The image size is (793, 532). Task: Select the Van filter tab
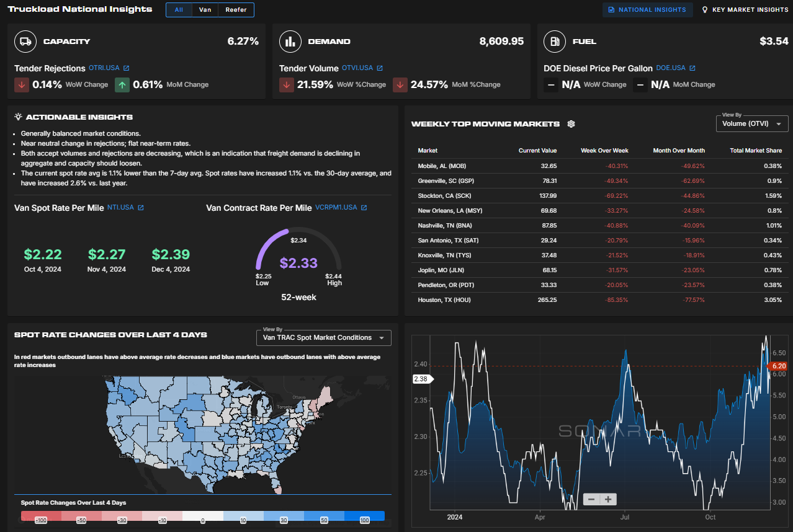pyautogui.click(x=205, y=10)
